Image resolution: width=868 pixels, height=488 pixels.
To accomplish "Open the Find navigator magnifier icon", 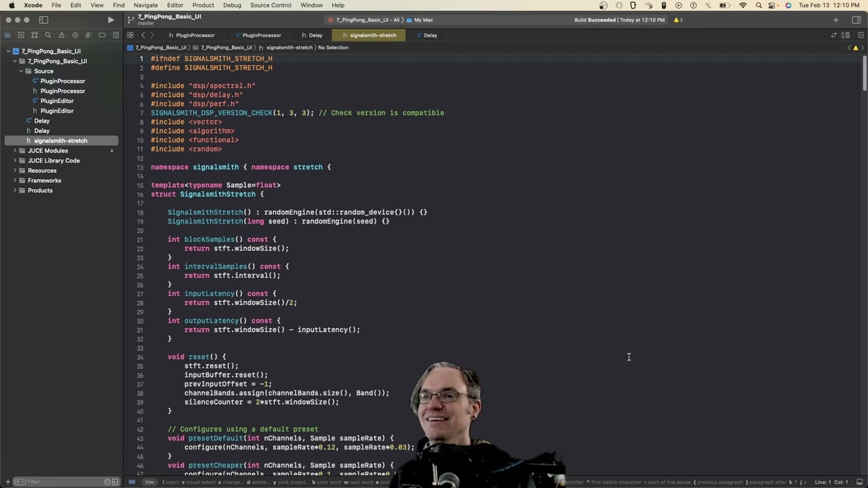I will (48, 35).
